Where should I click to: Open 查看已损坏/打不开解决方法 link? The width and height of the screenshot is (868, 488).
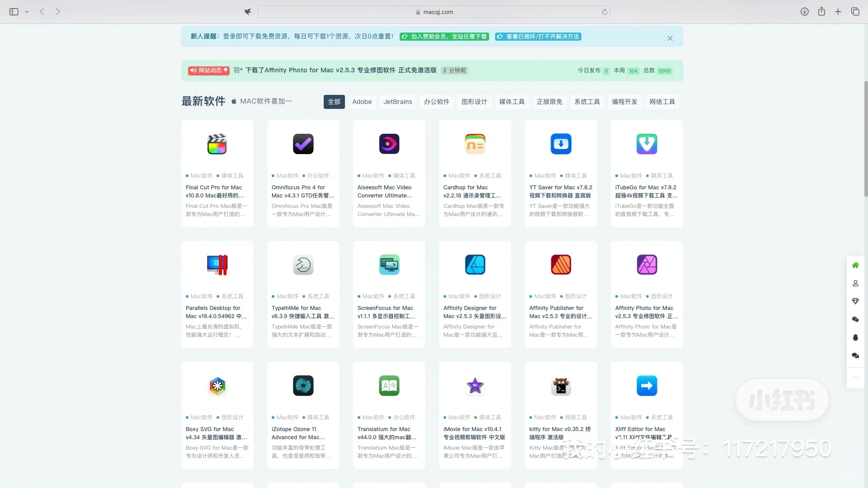[538, 37]
